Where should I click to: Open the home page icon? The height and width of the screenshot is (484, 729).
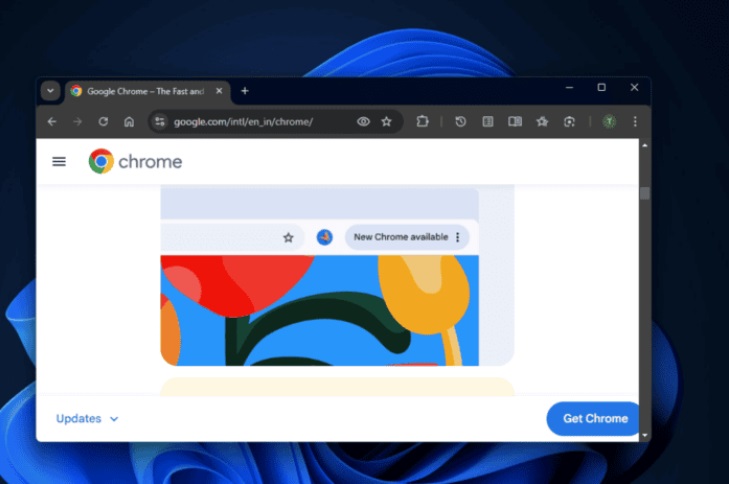pyautogui.click(x=129, y=122)
